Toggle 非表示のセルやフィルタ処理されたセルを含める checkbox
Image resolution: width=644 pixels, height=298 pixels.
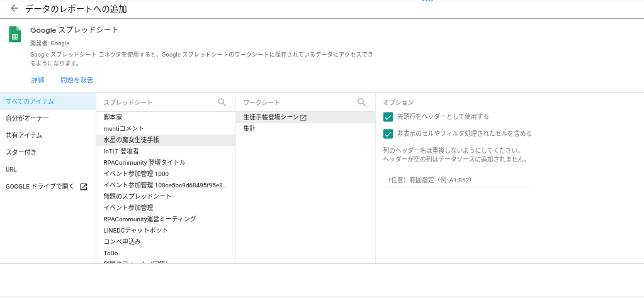pyautogui.click(x=388, y=134)
